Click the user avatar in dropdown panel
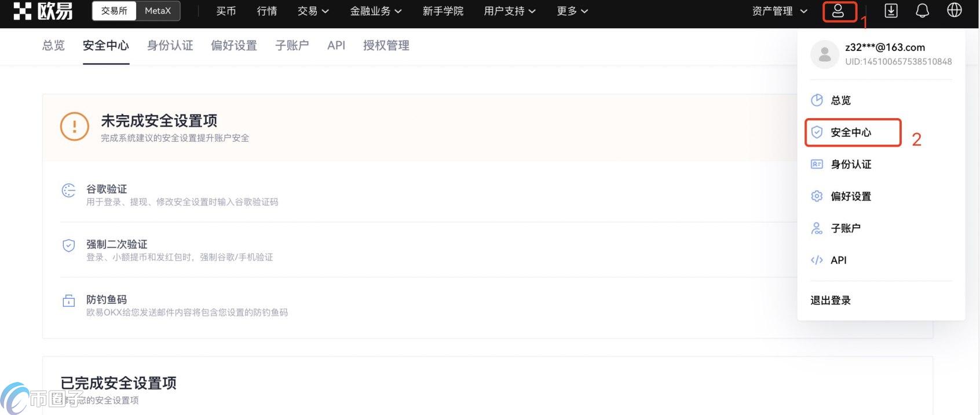Image resolution: width=980 pixels, height=415 pixels. point(825,54)
